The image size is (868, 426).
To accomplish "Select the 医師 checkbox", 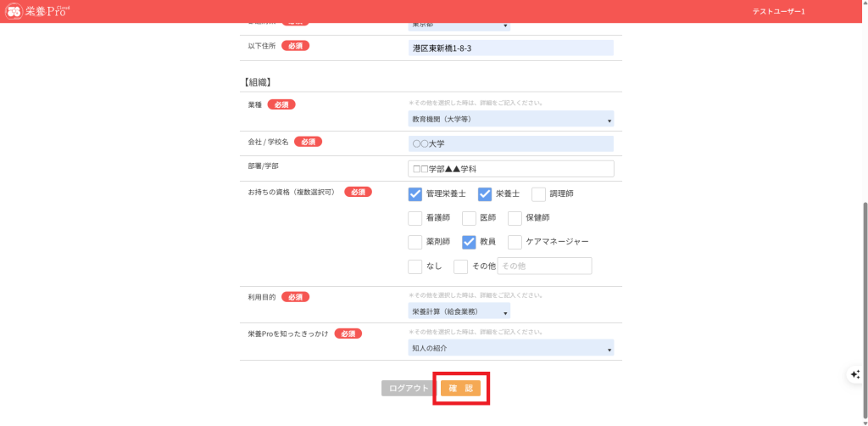I will click(x=469, y=218).
